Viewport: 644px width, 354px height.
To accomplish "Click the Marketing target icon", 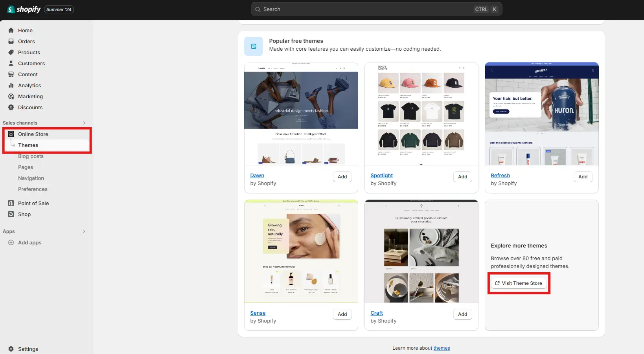I will [11, 96].
